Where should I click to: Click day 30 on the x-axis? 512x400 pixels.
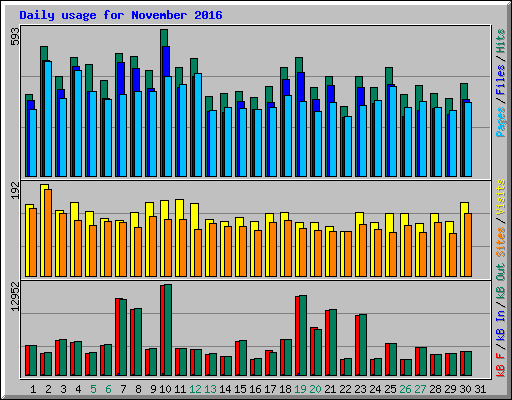coord(465,389)
